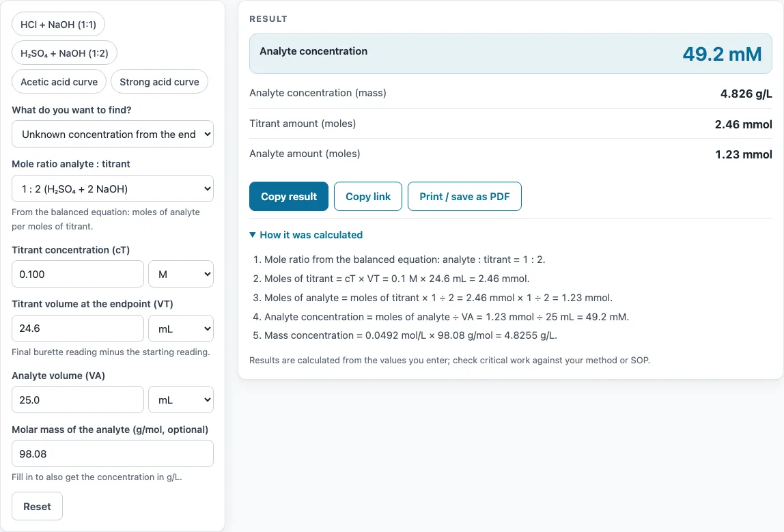
Task: Select the HCl + NaOH (1:1) preset
Action: (x=58, y=25)
